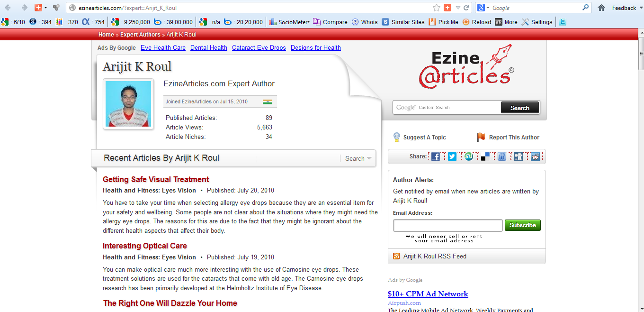Screen dimensions: 644x312
Task: Share on Twitter icon in Share bar
Action: [x=452, y=156]
